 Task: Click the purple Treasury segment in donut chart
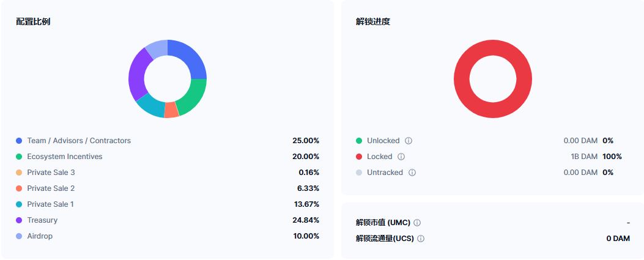coord(137,75)
